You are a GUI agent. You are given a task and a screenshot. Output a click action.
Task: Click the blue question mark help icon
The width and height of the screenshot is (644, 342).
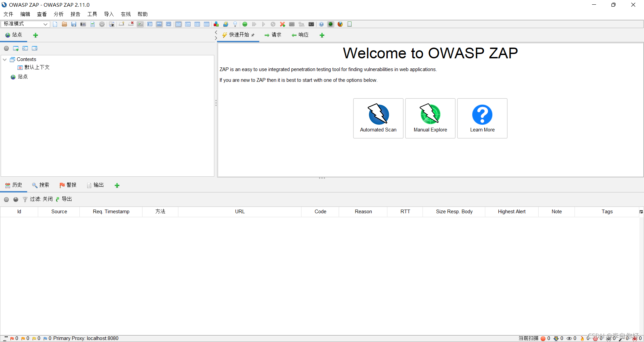pyautogui.click(x=321, y=24)
